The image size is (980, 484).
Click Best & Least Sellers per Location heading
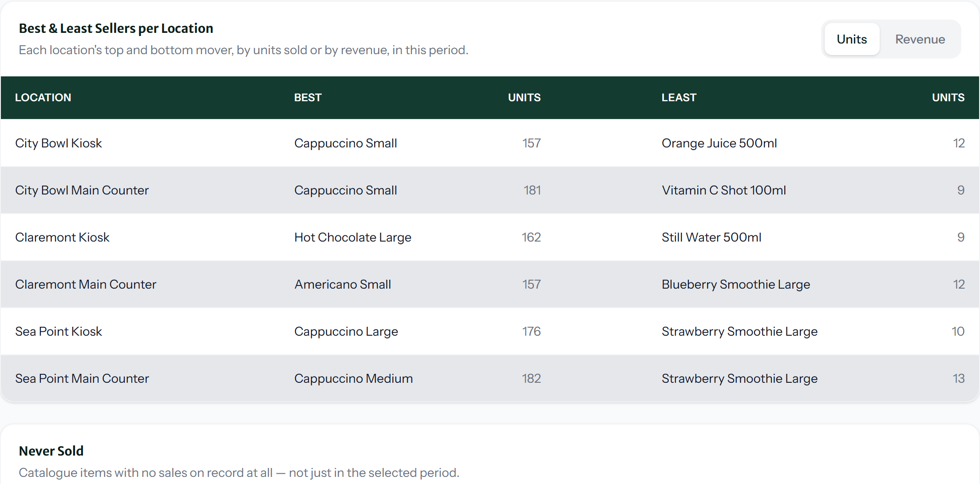(116, 28)
